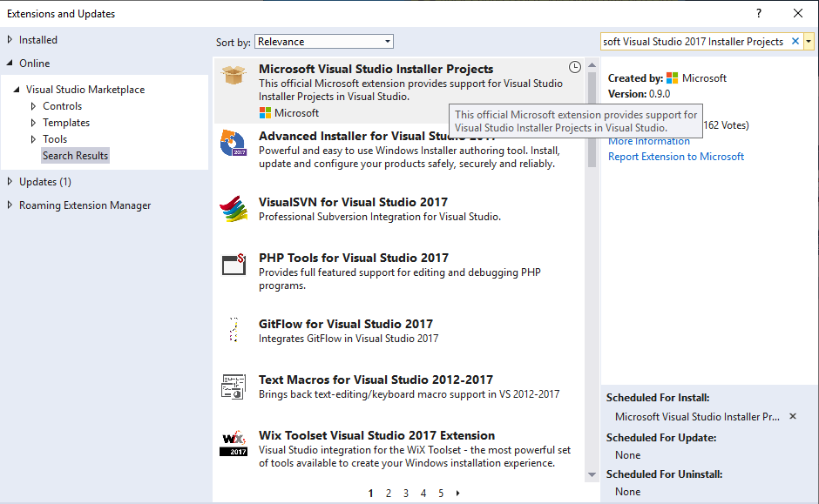Expand the Controls node
819x504 pixels.
click(x=33, y=106)
